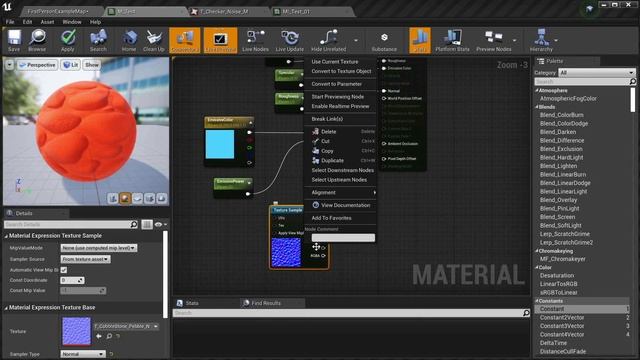Screen dimensions: 640x360
Task: Click the Hierarchy toolbar icon
Action: (541, 40)
